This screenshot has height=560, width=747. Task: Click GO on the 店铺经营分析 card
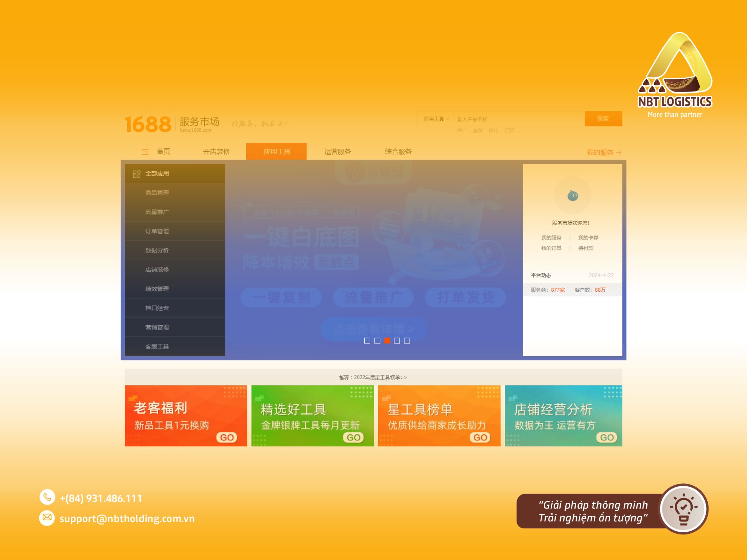click(607, 437)
